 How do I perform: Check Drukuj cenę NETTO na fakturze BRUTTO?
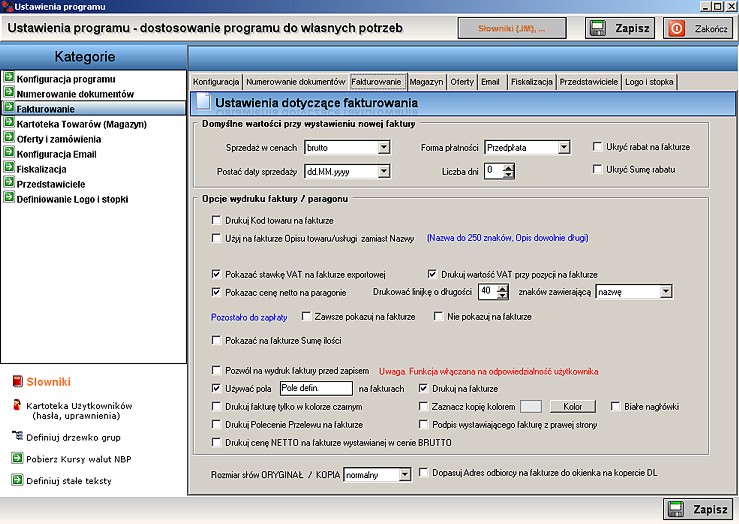point(216,442)
